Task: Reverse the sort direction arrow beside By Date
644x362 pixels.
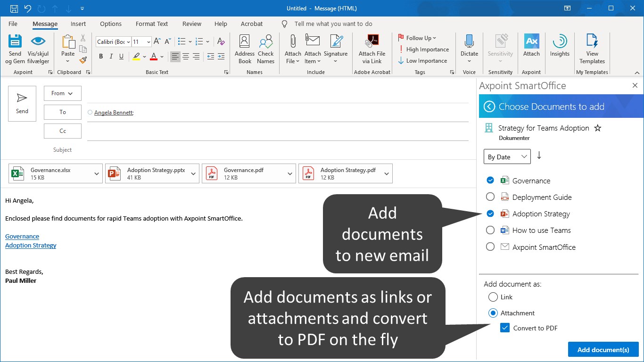Action: [539, 156]
